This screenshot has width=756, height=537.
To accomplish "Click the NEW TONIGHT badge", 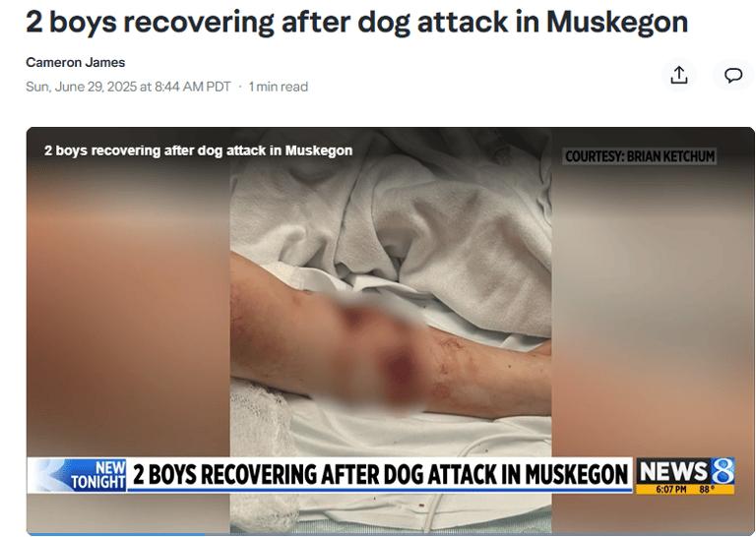I will click(97, 475).
